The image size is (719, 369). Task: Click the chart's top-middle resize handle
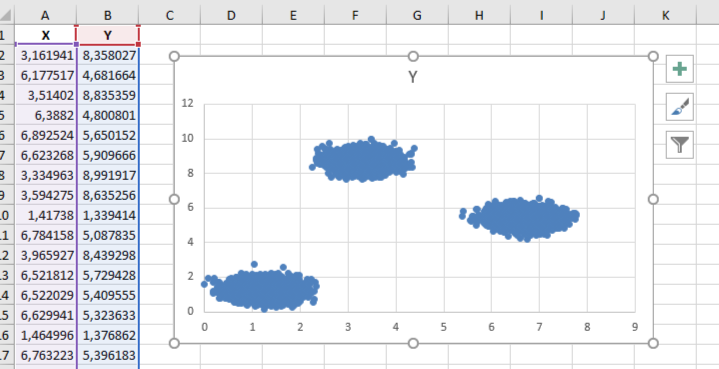413,56
